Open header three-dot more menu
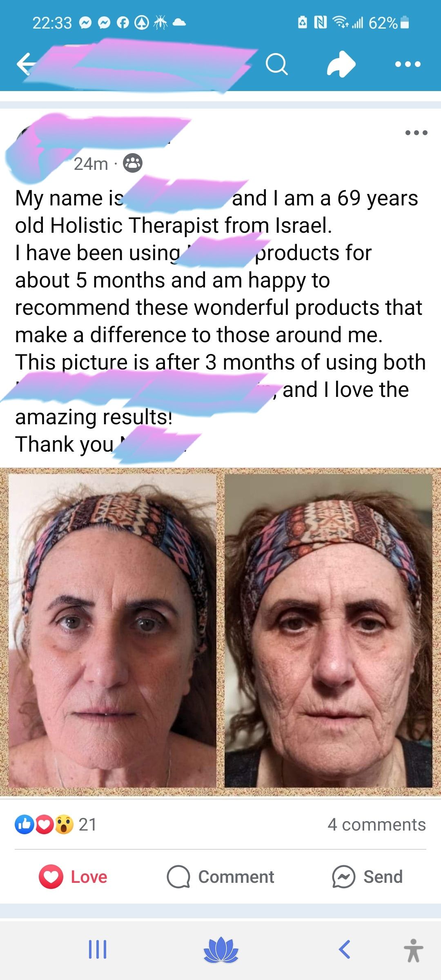The height and width of the screenshot is (980, 441). (x=408, y=64)
